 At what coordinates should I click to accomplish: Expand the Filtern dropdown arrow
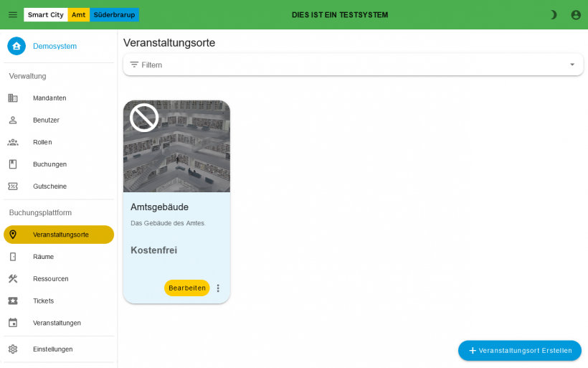572,65
